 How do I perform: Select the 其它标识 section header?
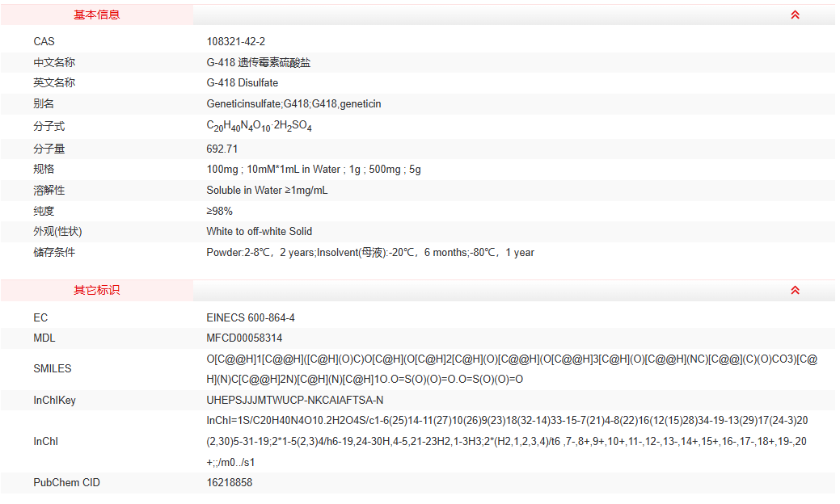pos(97,290)
